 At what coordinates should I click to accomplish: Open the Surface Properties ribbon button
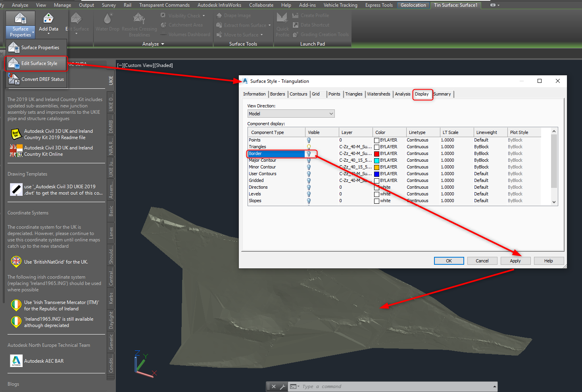tap(21, 25)
